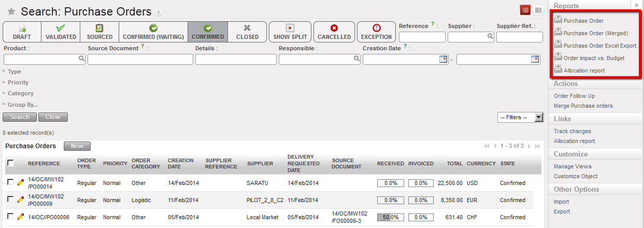Screen dimensions: 644x228
Task: Click the pencil edit icon for 14/OC//PO00006
Action: [x=21, y=217]
